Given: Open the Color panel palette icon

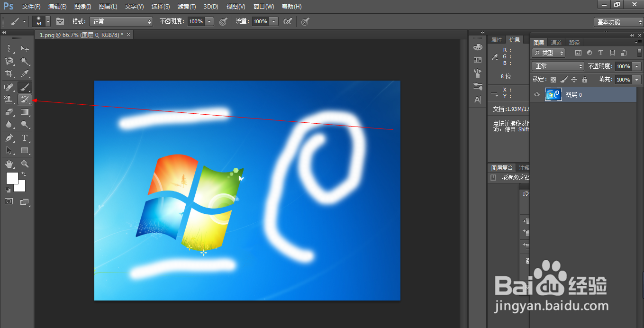Looking at the screenshot, I should (478, 47).
